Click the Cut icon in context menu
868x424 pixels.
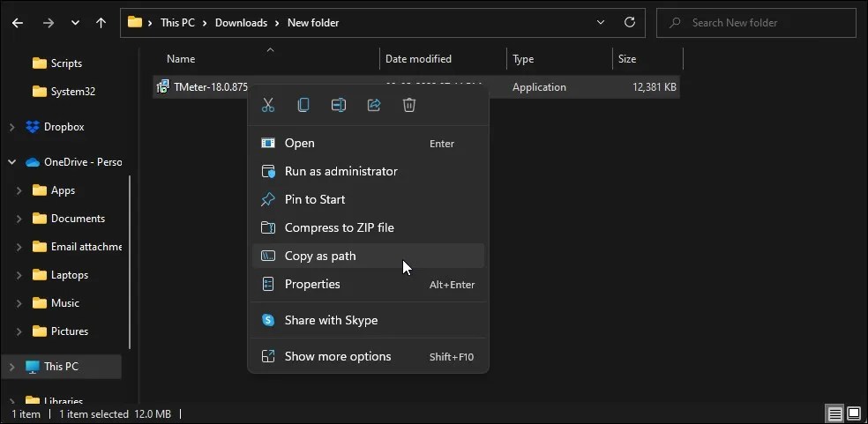[x=268, y=105]
